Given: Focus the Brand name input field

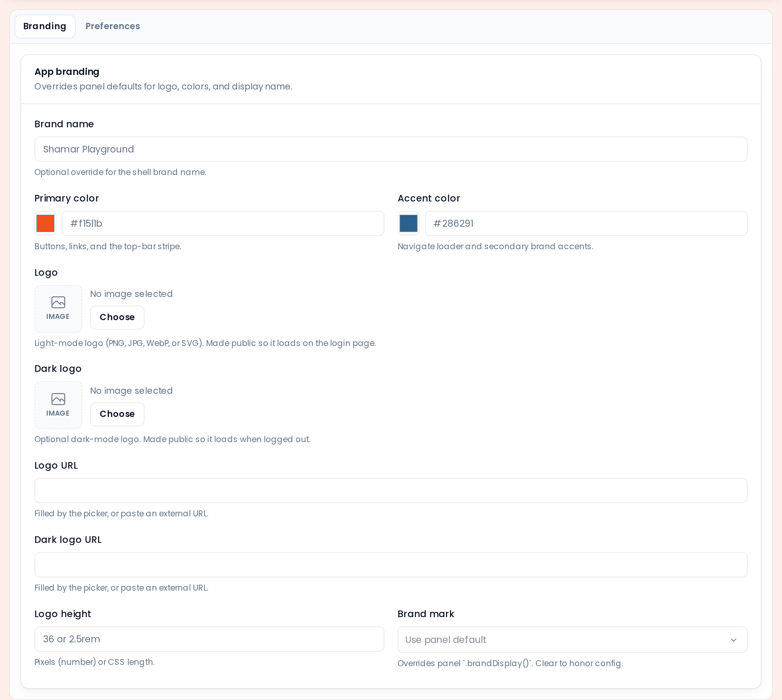Looking at the screenshot, I should (391, 149).
